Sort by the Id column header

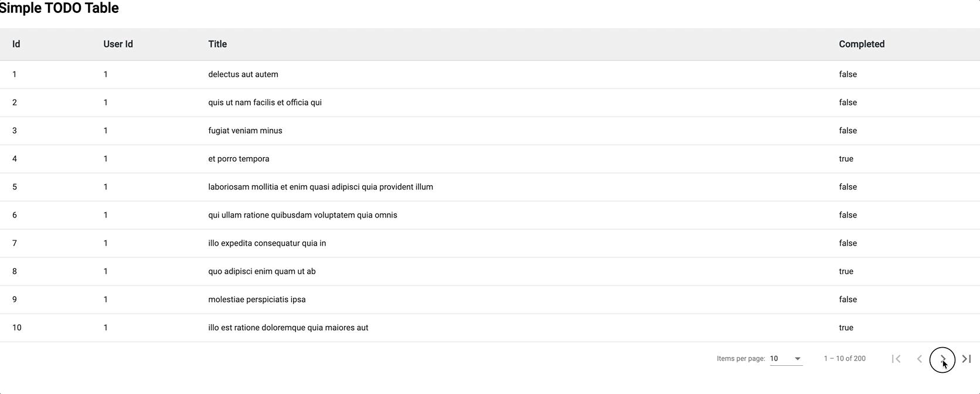coord(16,44)
